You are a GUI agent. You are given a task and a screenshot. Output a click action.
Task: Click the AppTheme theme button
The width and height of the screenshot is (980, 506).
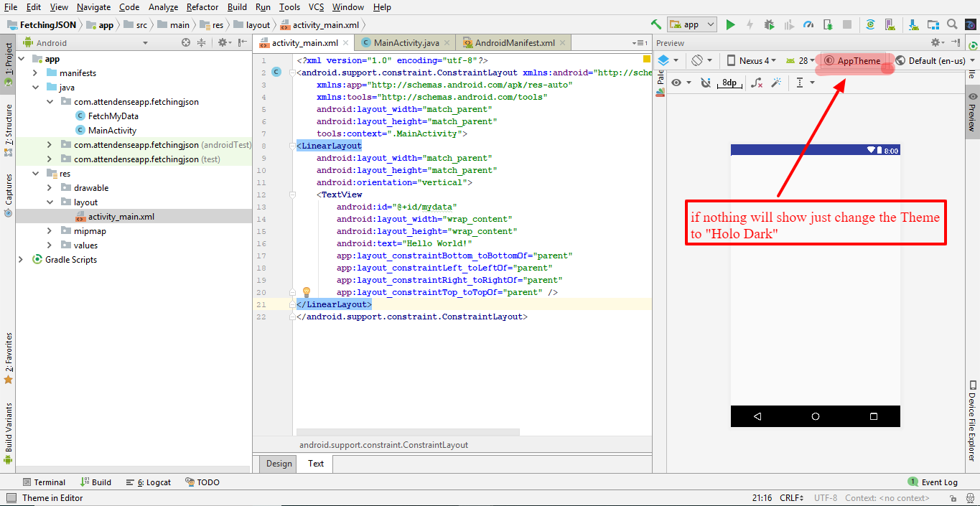[x=851, y=61]
